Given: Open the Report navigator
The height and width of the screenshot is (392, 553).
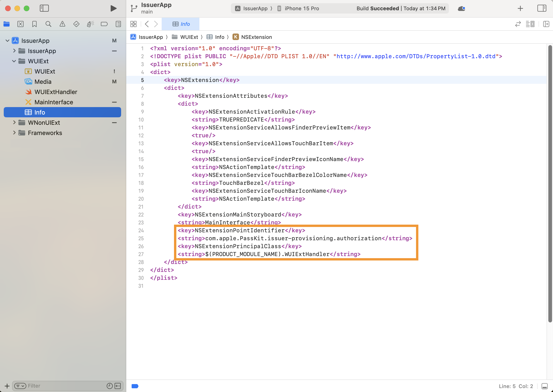Looking at the screenshot, I should point(118,24).
